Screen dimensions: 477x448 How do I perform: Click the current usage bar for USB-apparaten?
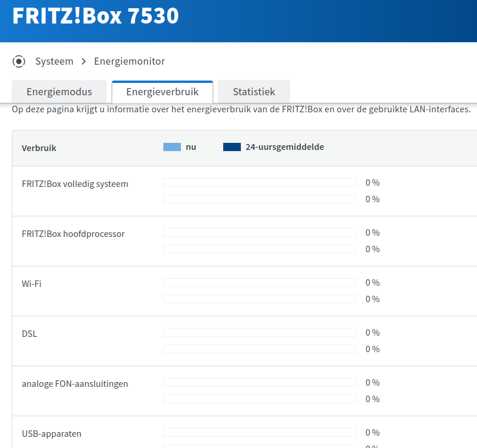point(259,433)
